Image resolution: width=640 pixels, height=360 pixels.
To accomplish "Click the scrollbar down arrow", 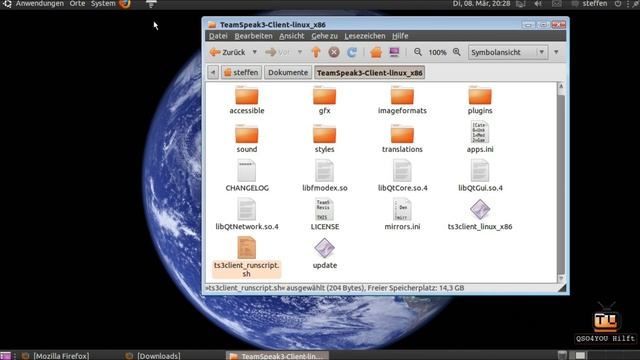I will pos(561,278).
